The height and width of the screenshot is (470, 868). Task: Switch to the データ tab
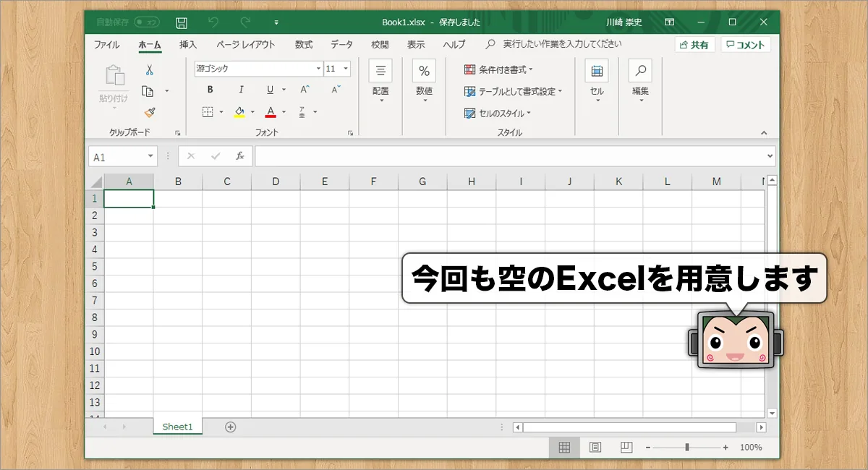click(342, 45)
